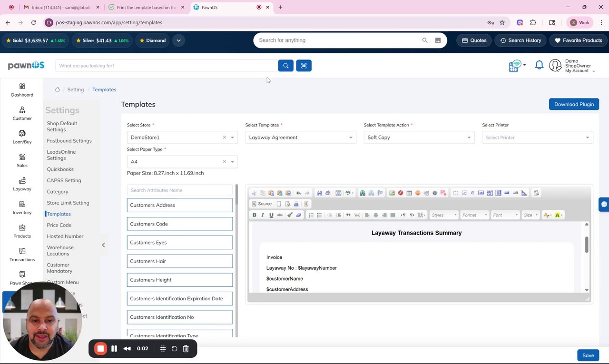Open the Styles dropdown in the editor

(444, 215)
